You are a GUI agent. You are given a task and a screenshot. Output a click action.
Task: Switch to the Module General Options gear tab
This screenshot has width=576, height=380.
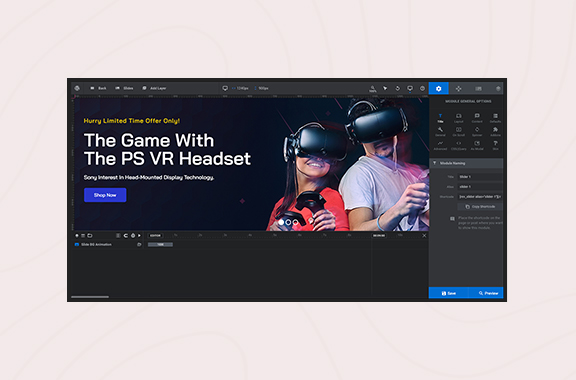click(439, 88)
